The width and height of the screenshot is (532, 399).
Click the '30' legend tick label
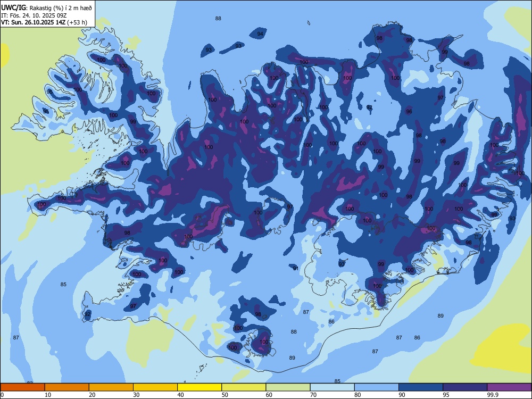pyautogui.click(x=136, y=395)
